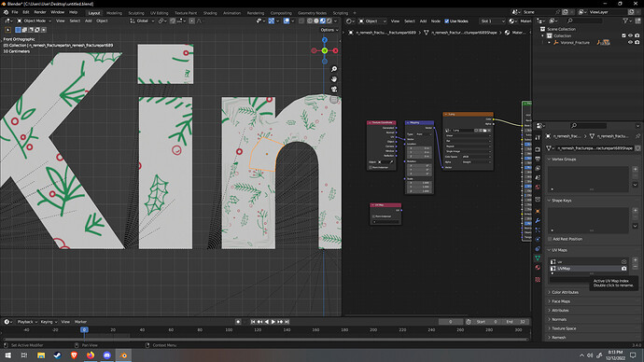644x362 pixels.
Task: Open viewport Options dropdown
Action: pyautogui.click(x=329, y=30)
